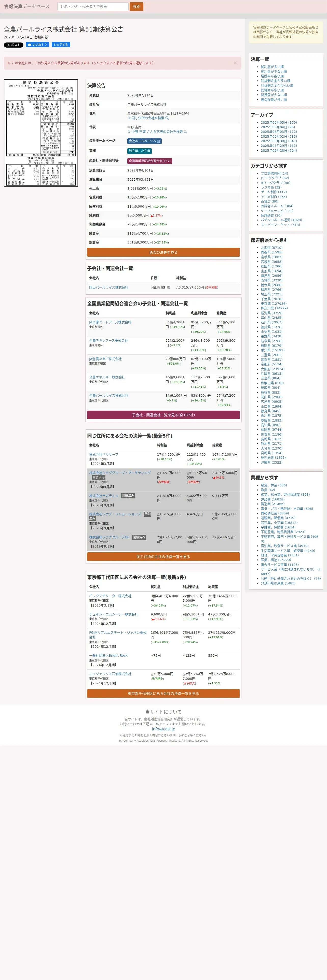
Task: Open ボックスチャーター株式会社 link
Action: click(x=110, y=596)
